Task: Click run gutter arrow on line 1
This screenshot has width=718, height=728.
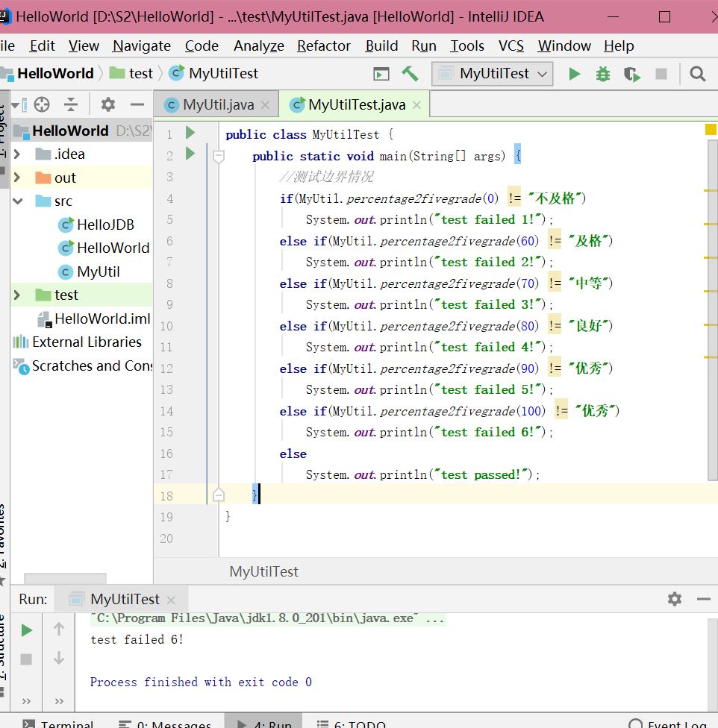Action: click(190, 133)
